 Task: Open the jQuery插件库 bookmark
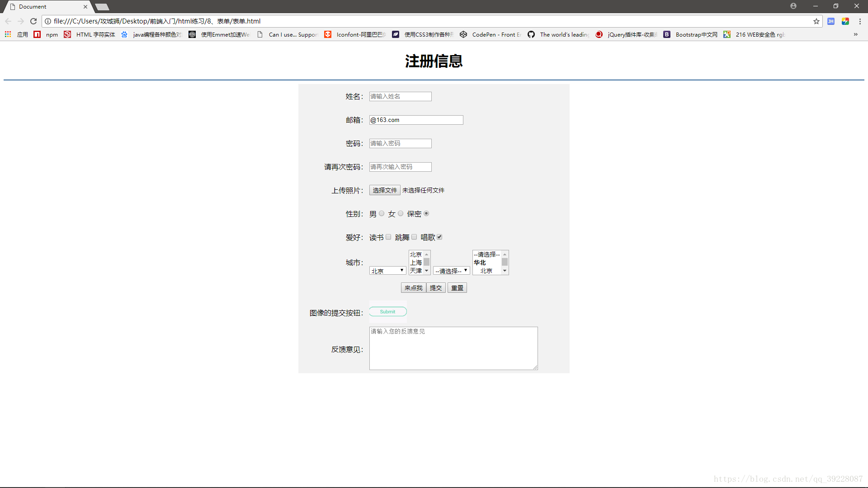626,34
